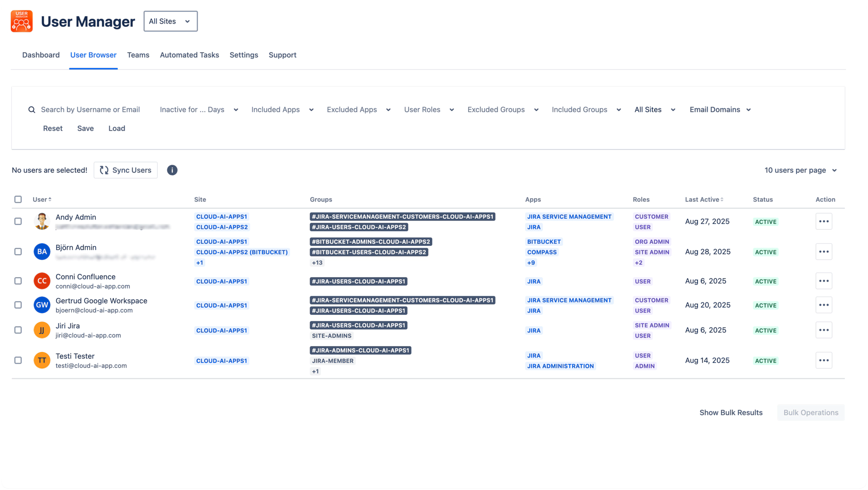The image size is (868, 490).
Task: Click the search magnifier icon
Action: tap(32, 109)
